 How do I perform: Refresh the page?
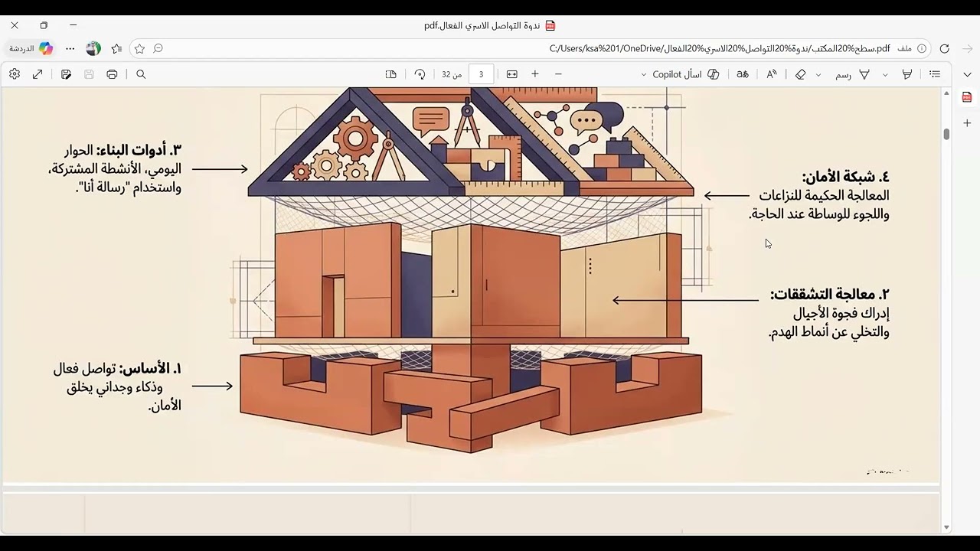(x=945, y=48)
